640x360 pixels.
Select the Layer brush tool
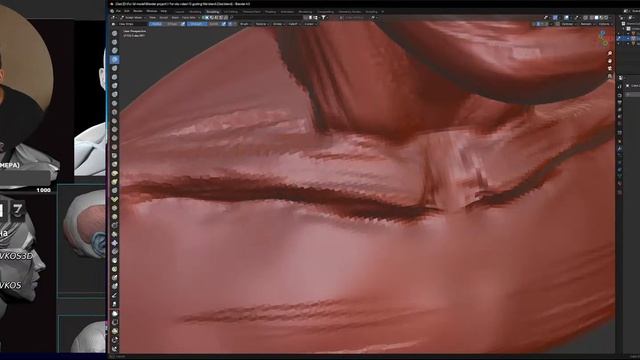(x=115, y=77)
